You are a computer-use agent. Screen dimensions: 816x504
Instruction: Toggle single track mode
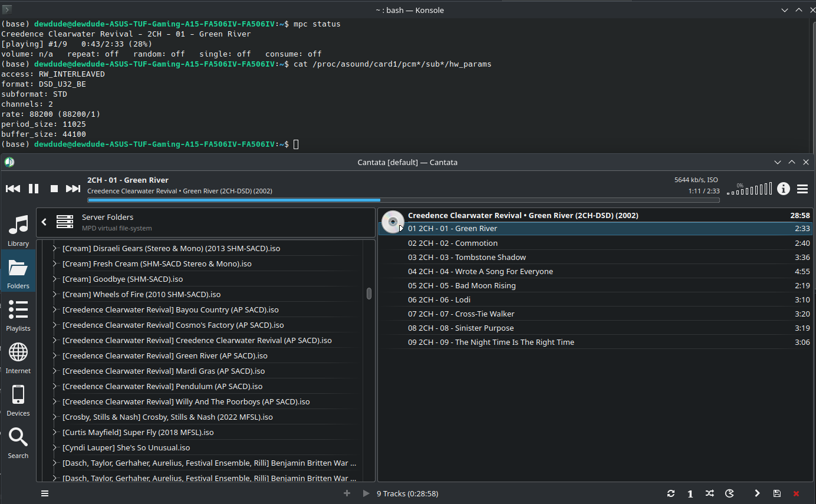[x=690, y=493]
